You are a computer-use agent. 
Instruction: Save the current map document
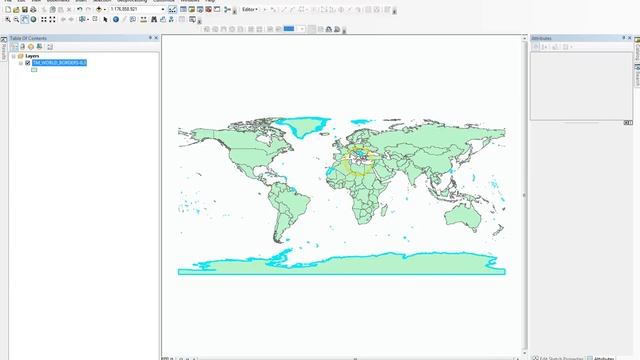tap(24, 9)
